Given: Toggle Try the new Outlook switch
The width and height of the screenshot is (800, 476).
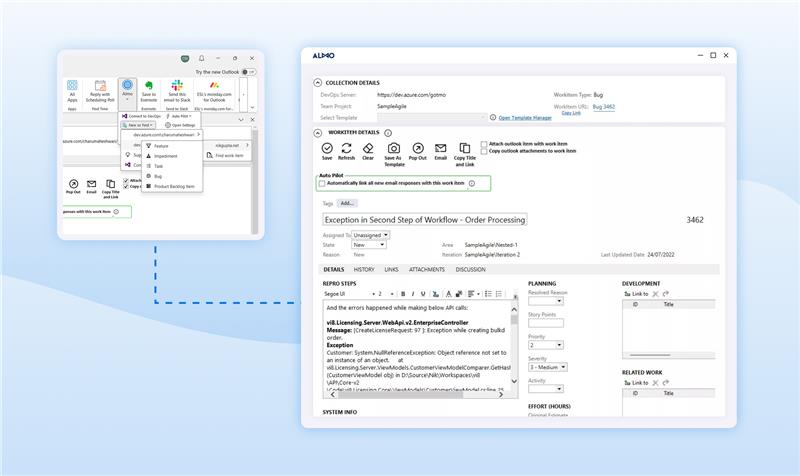Looking at the screenshot, I should click(x=248, y=72).
